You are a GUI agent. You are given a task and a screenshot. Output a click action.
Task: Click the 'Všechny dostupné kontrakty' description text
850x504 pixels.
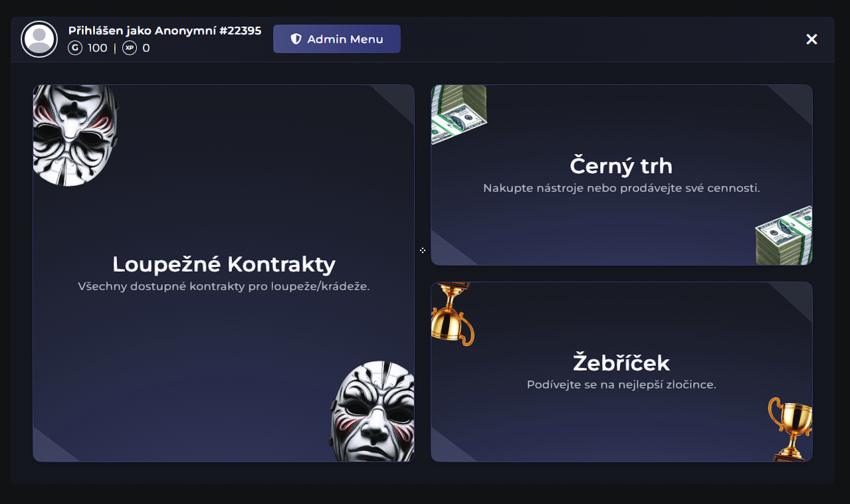[223, 287]
